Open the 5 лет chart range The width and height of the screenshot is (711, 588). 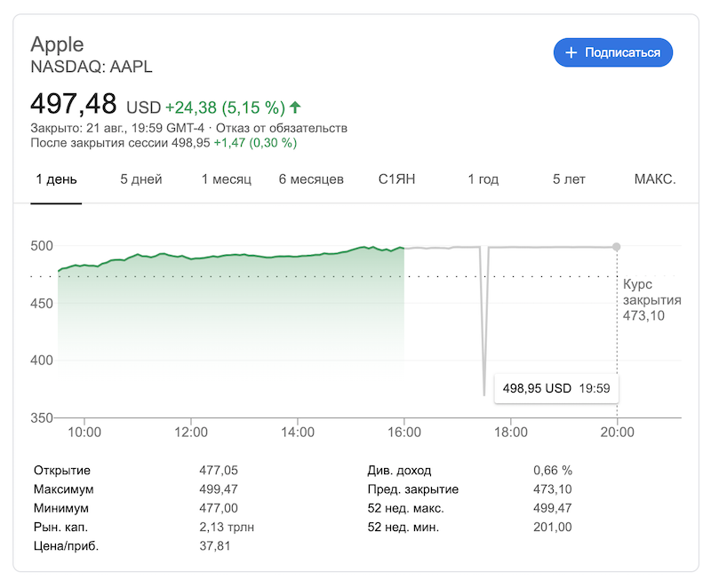coord(569,179)
